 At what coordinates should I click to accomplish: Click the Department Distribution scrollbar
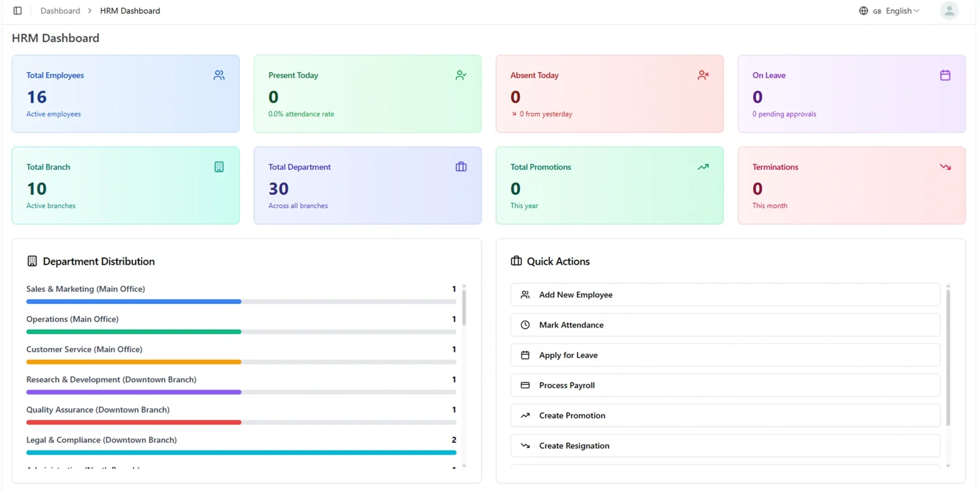(x=464, y=307)
